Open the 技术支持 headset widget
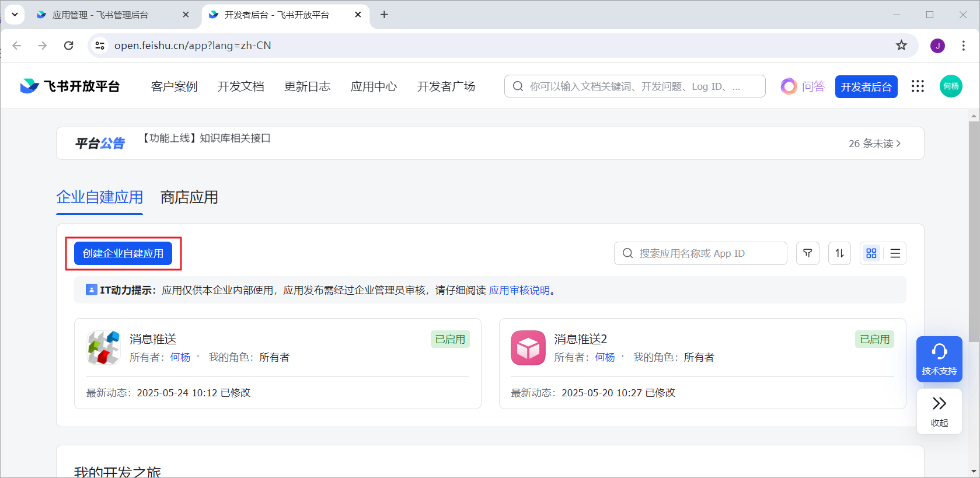The width and height of the screenshot is (980, 478). pyautogui.click(x=939, y=359)
